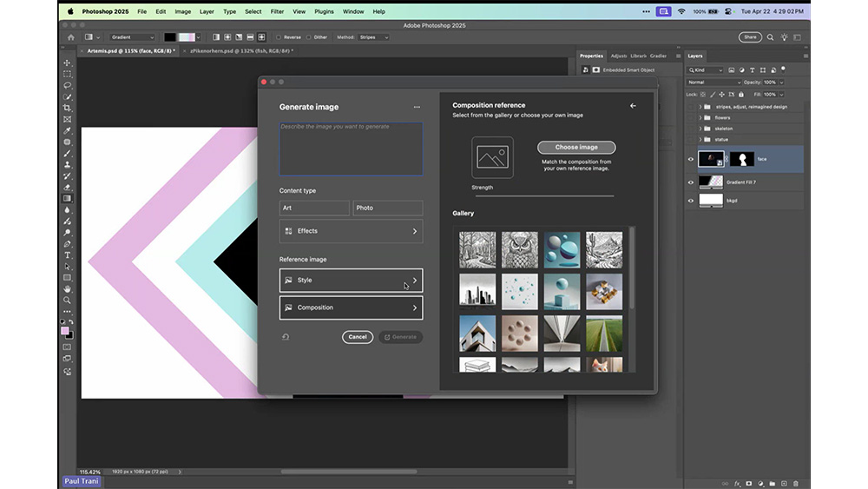Toggle the layer filter on/off switch
The width and height of the screenshot is (868, 489).
(783, 69)
